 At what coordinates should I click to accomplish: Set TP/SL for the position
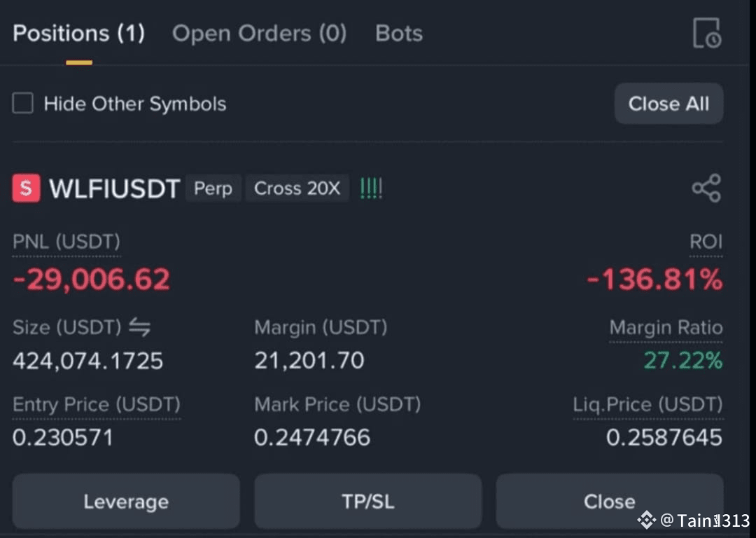(368, 502)
